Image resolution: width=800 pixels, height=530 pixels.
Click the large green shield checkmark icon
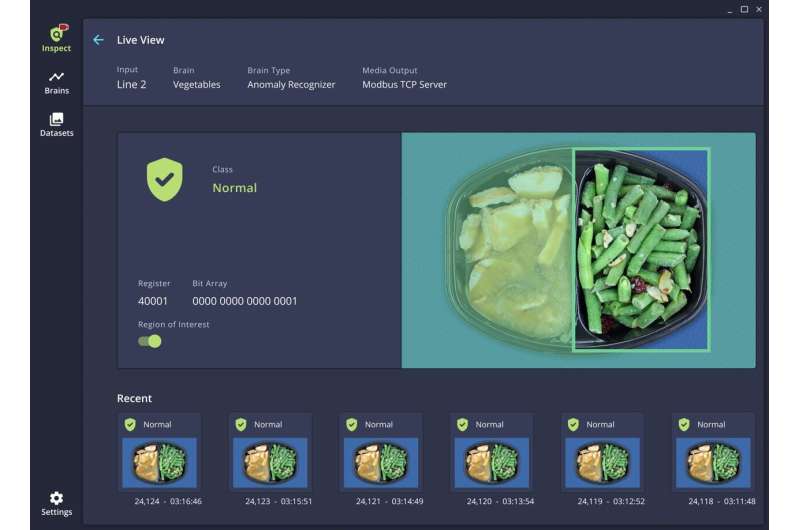(164, 180)
